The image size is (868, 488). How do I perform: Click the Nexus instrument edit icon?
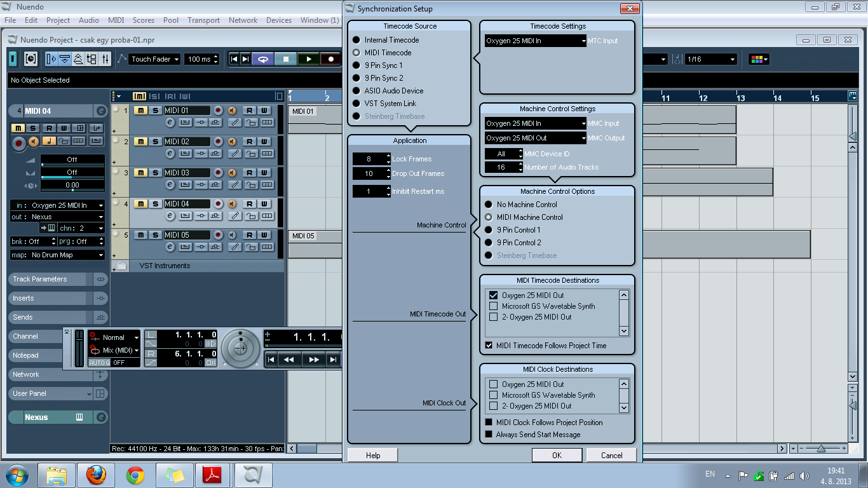[100, 417]
